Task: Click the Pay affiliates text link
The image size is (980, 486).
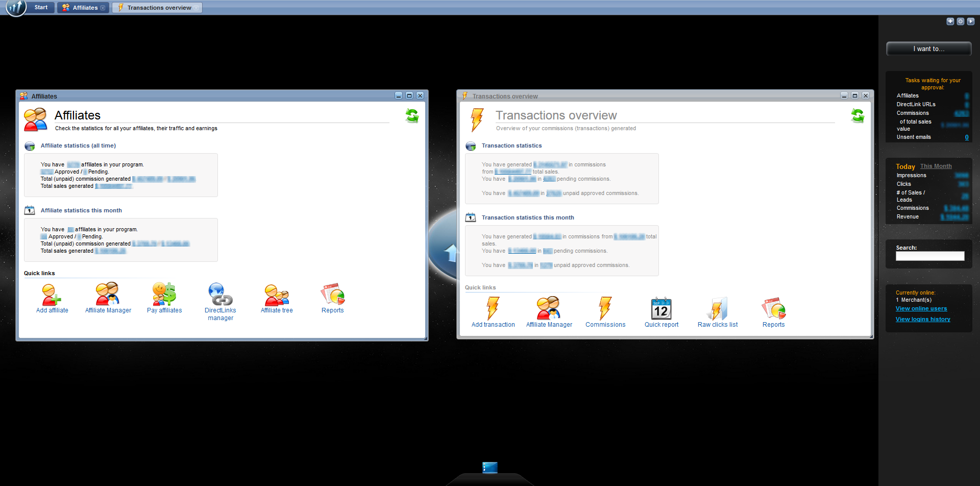Action: click(164, 310)
